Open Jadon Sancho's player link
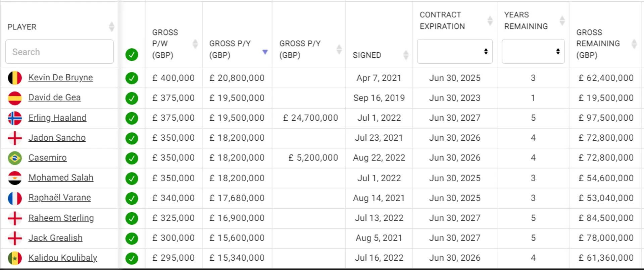 tap(57, 138)
